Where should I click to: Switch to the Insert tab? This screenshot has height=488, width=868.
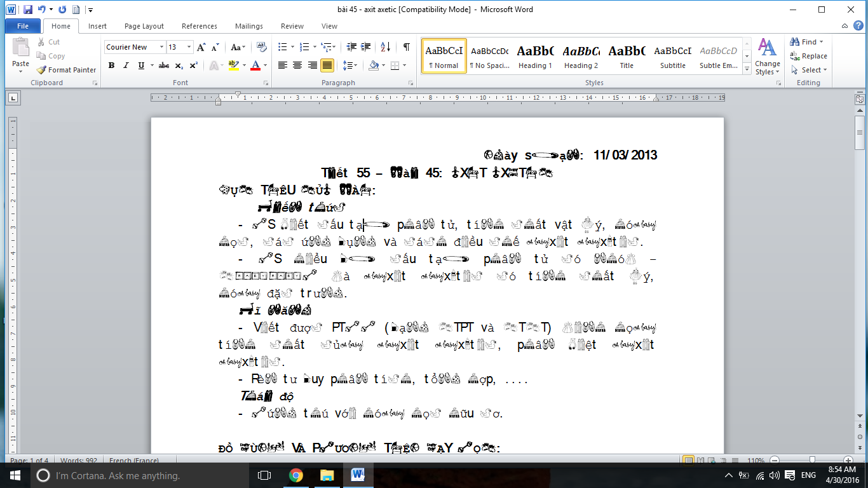tap(97, 26)
